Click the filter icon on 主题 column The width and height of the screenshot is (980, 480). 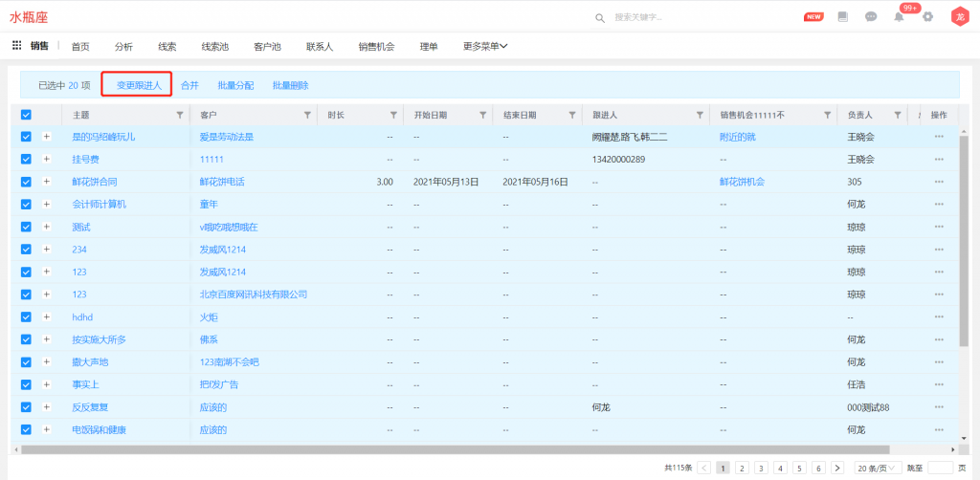(x=180, y=115)
